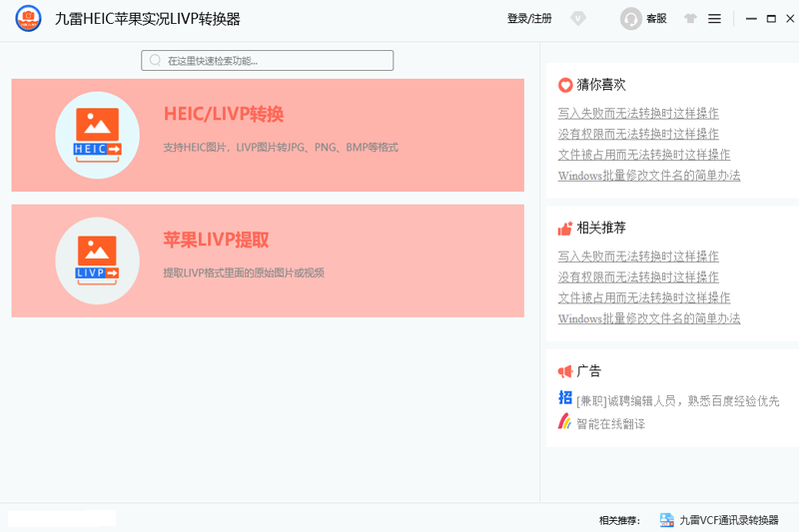
Task: Open first 写入失败而无法转换时这样操作 link under 猜你喜欢
Action: click(x=638, y=113)
